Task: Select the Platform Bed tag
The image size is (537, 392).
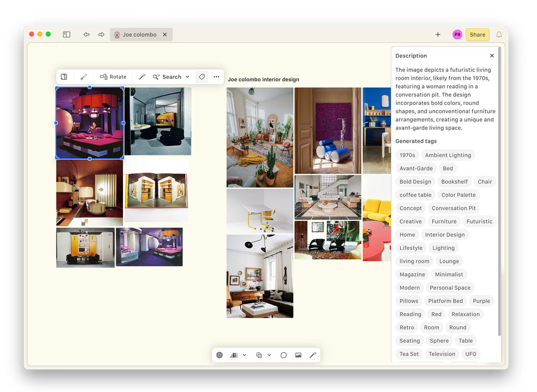Action: pyautogui.click(x=445, y=301)
